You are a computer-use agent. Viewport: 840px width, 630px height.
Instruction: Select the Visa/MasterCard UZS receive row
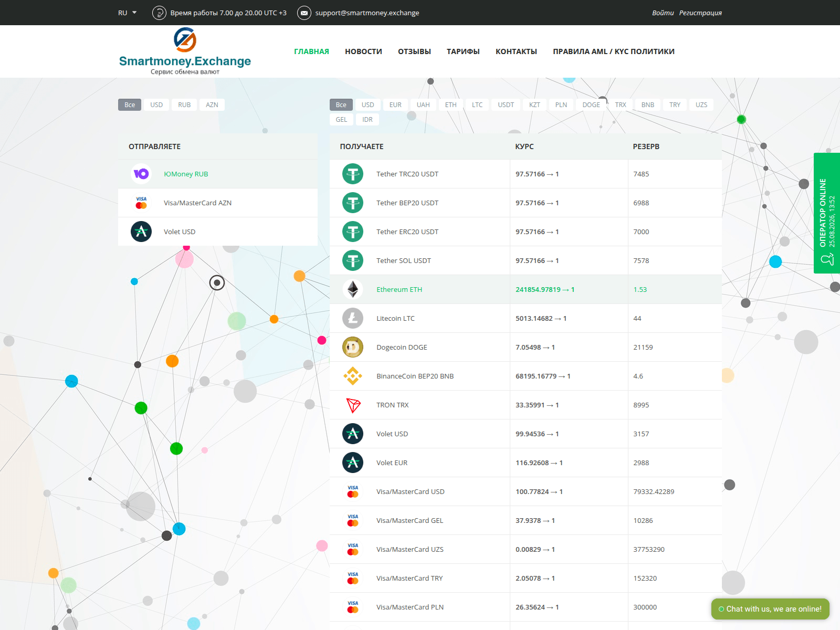coord(526,549)
